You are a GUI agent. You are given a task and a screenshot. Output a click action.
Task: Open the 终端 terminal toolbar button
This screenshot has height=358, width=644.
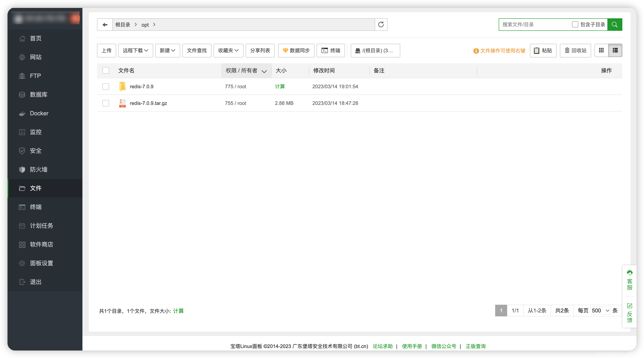click(x=331, y=51)
